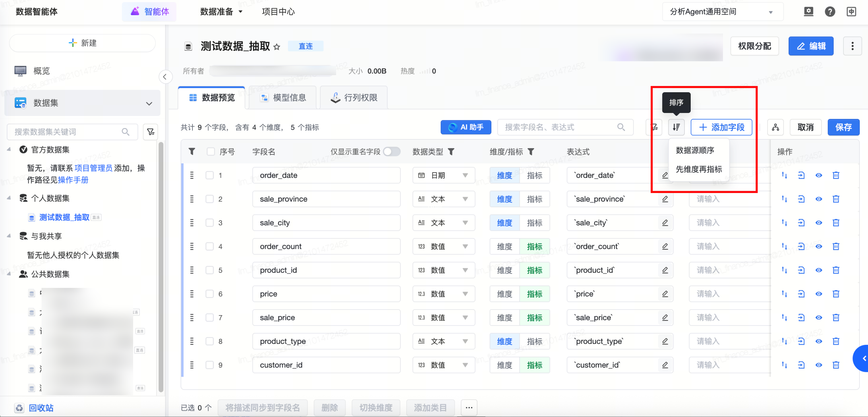Image resolution: width=868 pixels, height=417 pixels.
Task: Click delete icon for order_date row
Action: (836, 175)
